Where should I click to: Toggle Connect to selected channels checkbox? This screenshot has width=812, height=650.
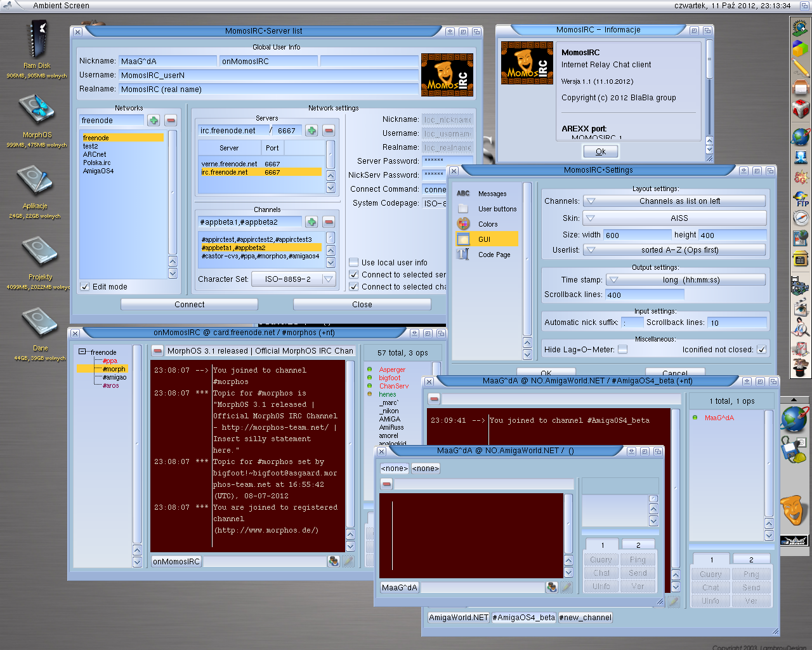pos(354,286)
